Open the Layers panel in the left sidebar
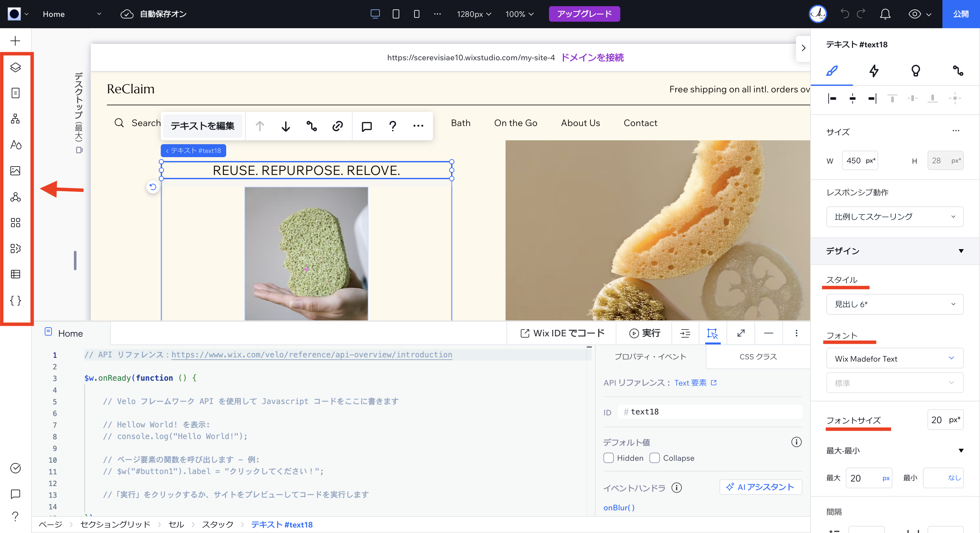This screenshot has width=980, height=533. point(15,68)
